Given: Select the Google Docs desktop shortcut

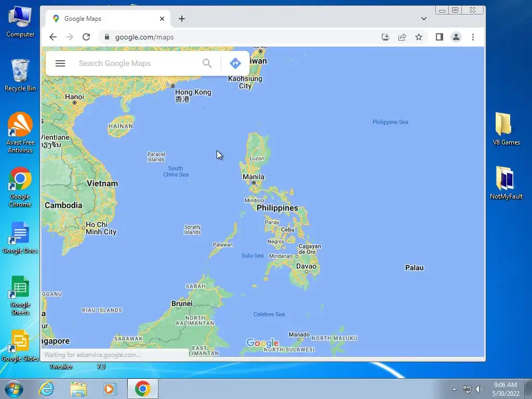Looking at the screenshot, I should (x=20, y=237).
